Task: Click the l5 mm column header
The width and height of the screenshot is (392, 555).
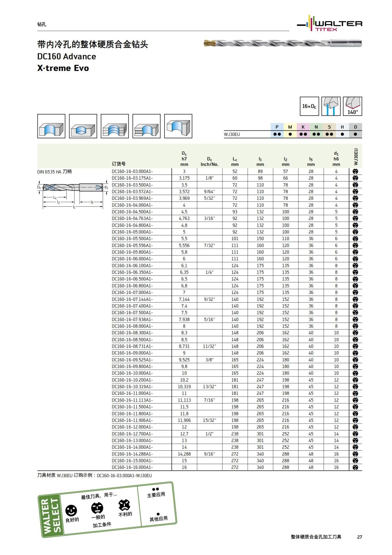Action: pyautogui.click(x=311, y=162)
